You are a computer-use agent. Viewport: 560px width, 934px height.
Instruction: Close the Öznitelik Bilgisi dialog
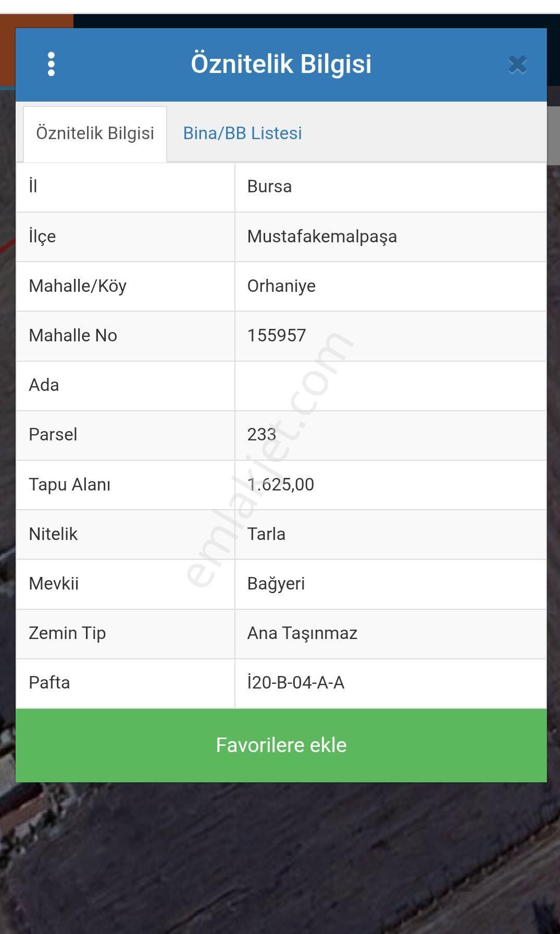point(517,65)
